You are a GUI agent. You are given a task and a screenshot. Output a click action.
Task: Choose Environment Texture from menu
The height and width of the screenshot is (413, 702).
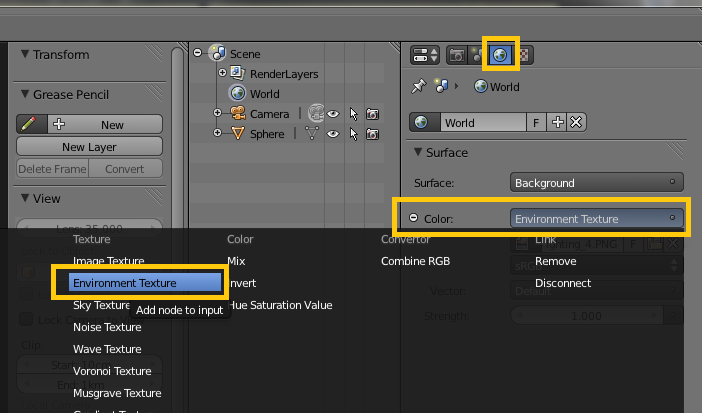(144, 283)
